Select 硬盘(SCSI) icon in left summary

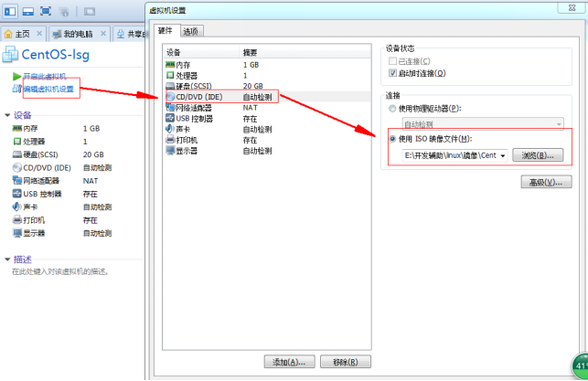16,154
